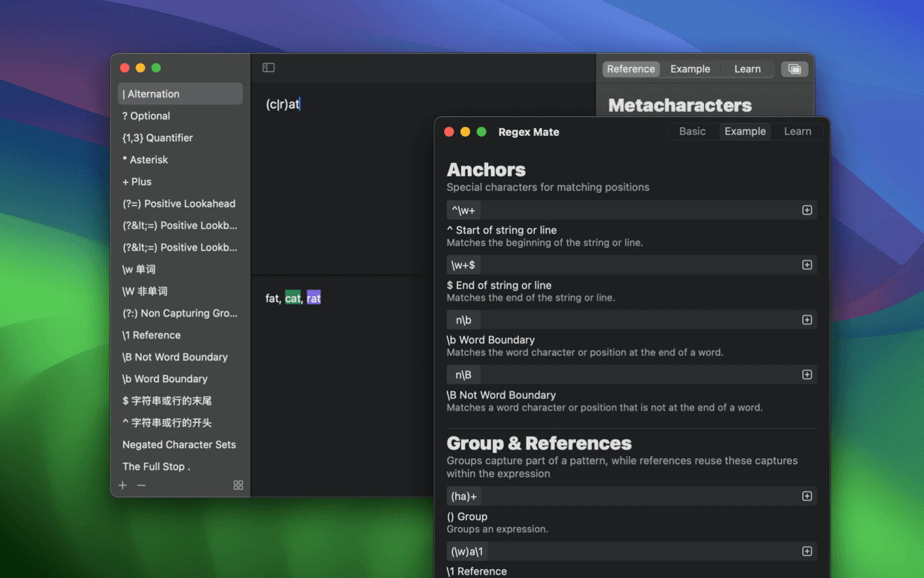924x578 pixels.
Task: Open the Negated Character Sets sidebar entry
Action: coord(180,444)
